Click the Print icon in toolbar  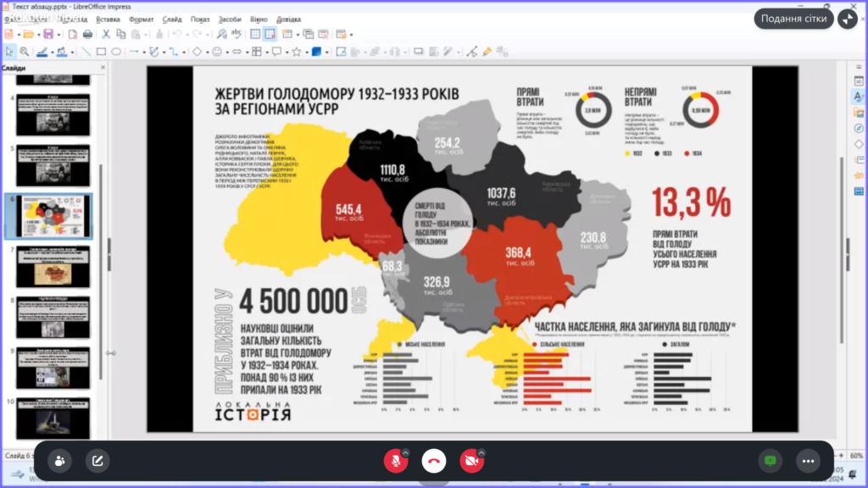(x=86, y=34)
